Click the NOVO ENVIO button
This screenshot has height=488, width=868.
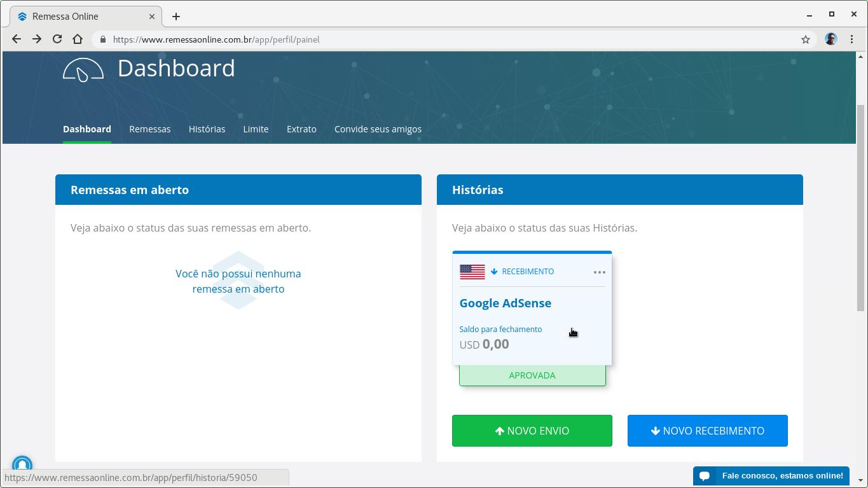(x=532, y=431)
